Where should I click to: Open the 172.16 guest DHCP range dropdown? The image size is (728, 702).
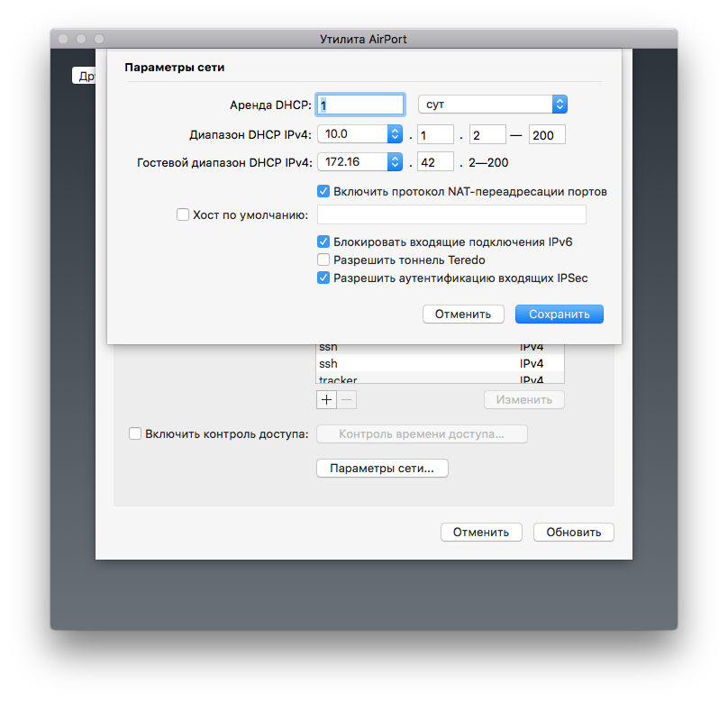[359, 162]
